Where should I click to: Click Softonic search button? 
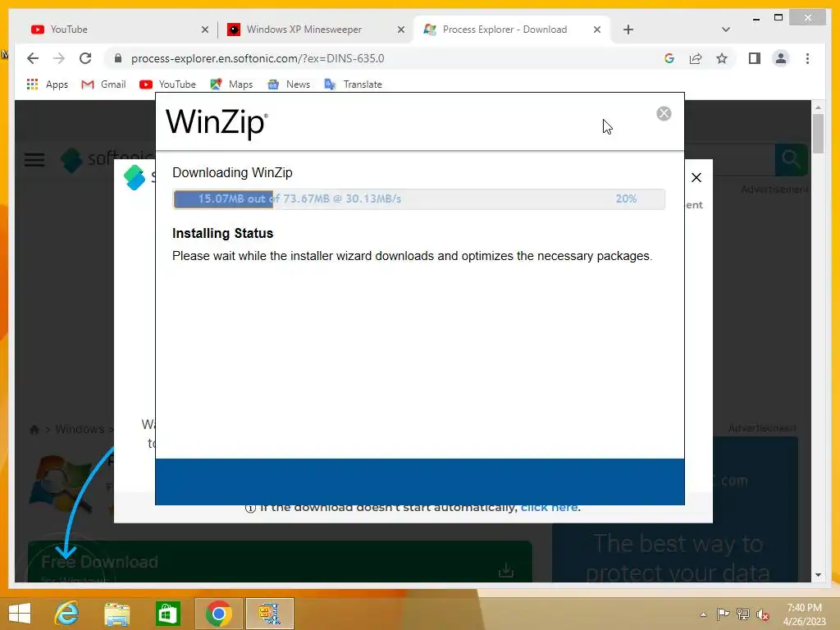click(792, 160)
